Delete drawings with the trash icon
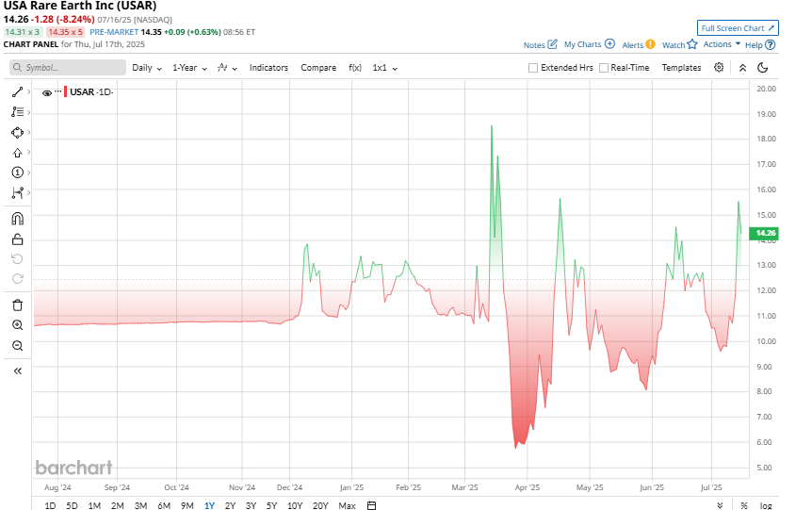The height and width of the screenshot is (510, 812). 17,304
